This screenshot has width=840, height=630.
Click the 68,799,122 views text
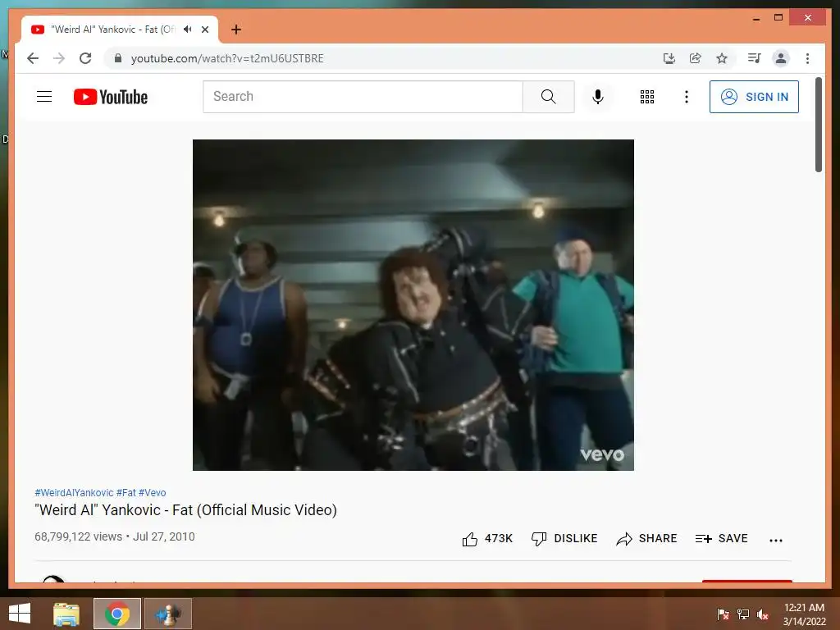[78, 536]
